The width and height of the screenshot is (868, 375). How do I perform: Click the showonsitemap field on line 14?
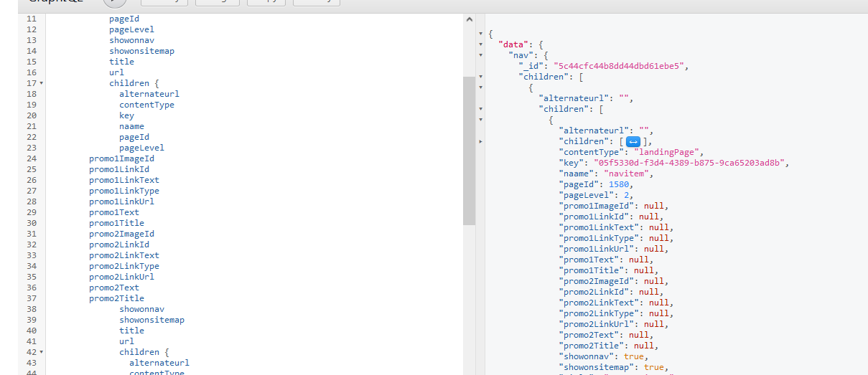point(141,51)
